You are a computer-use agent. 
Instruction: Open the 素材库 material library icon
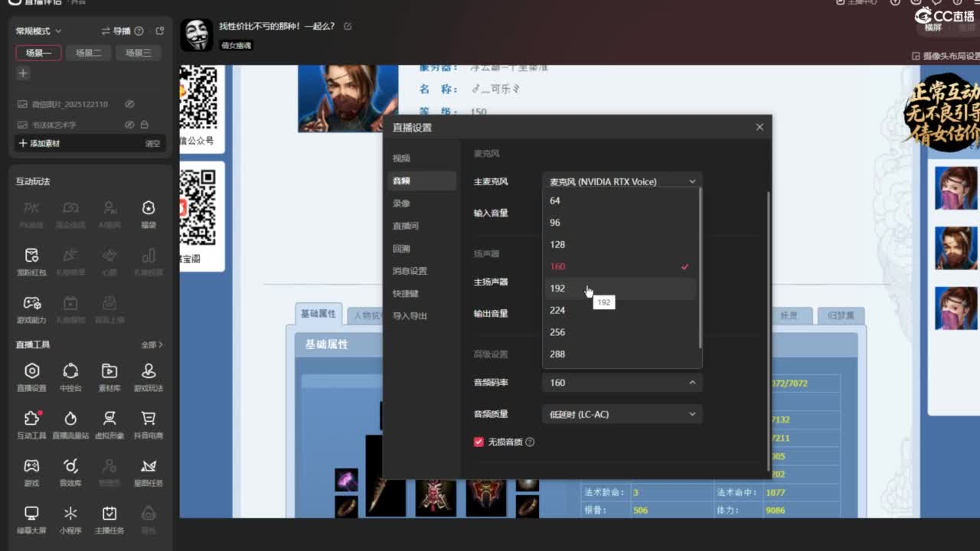click(x=109, y=377)
